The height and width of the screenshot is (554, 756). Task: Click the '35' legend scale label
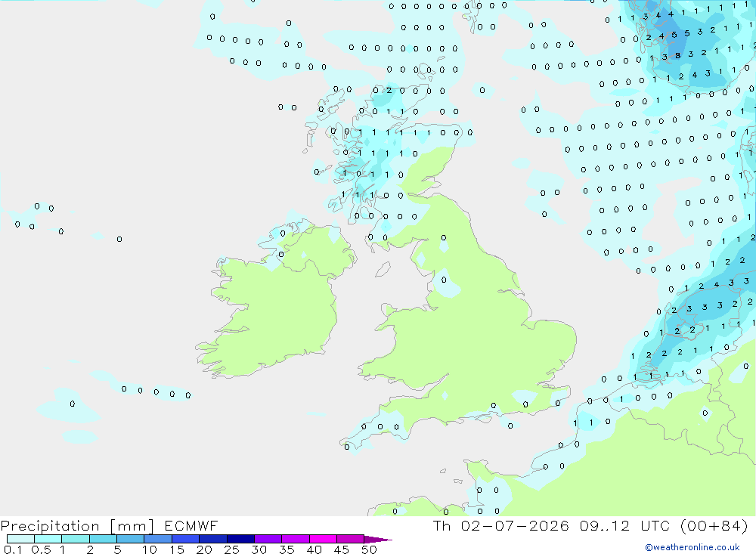click(x=287, y=549)
